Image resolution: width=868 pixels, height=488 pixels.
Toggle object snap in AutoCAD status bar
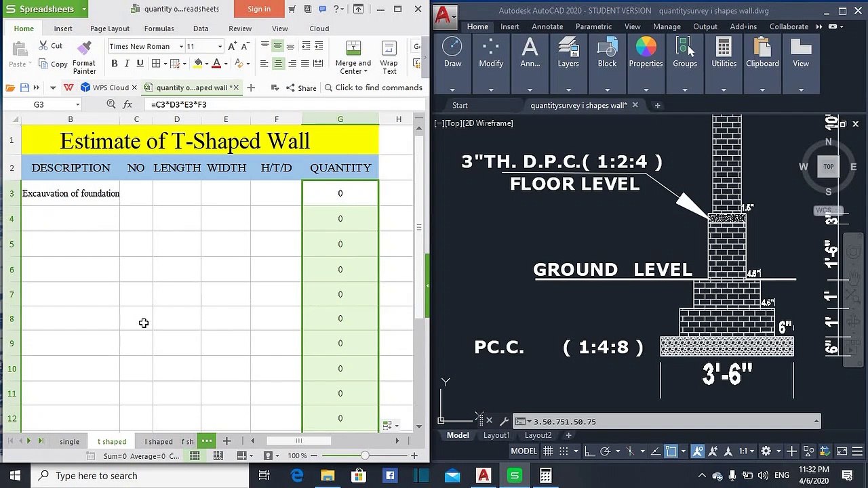tap(671, 451)
